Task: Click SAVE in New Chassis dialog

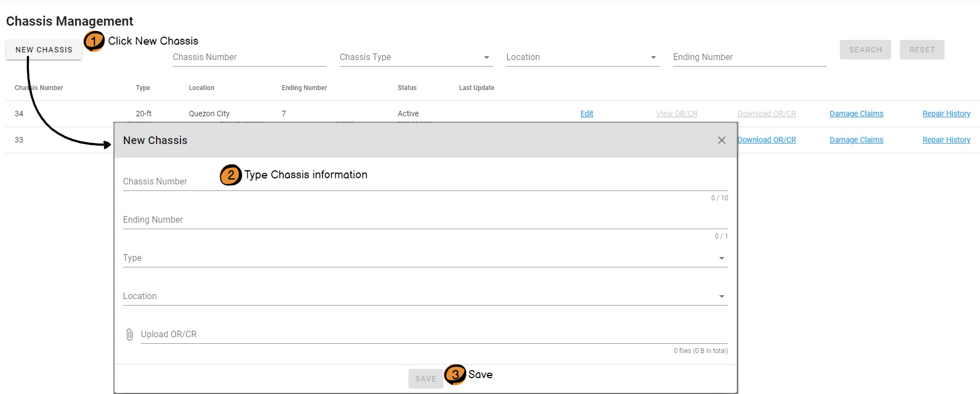Action: (425, 379)
